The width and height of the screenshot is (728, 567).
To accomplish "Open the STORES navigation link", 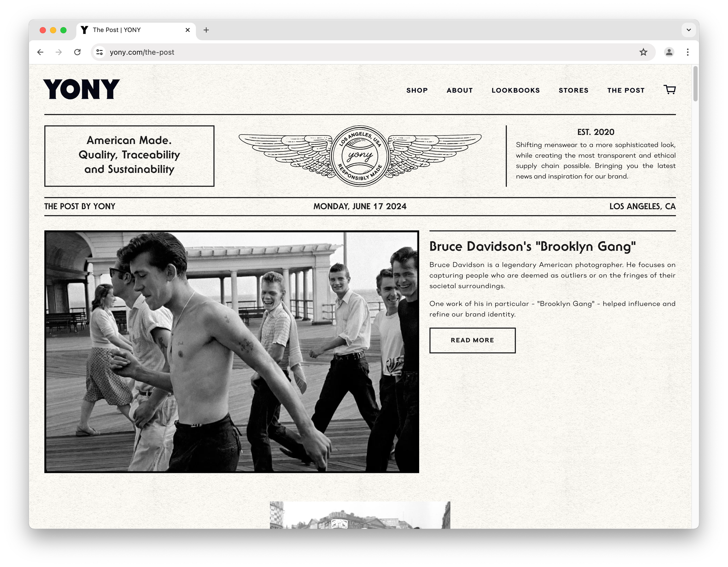I will [573, 90].
